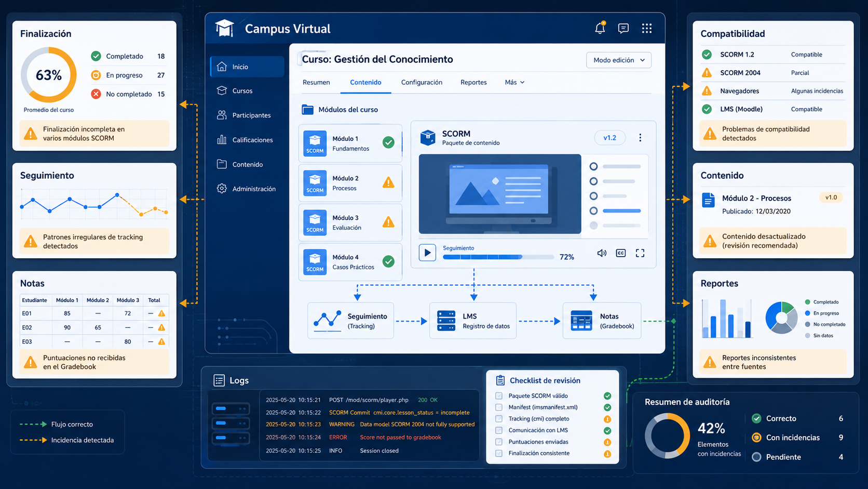The image size is (868, 489).
Task: Select the second radio option in SCORM preview
Action: 593,181
